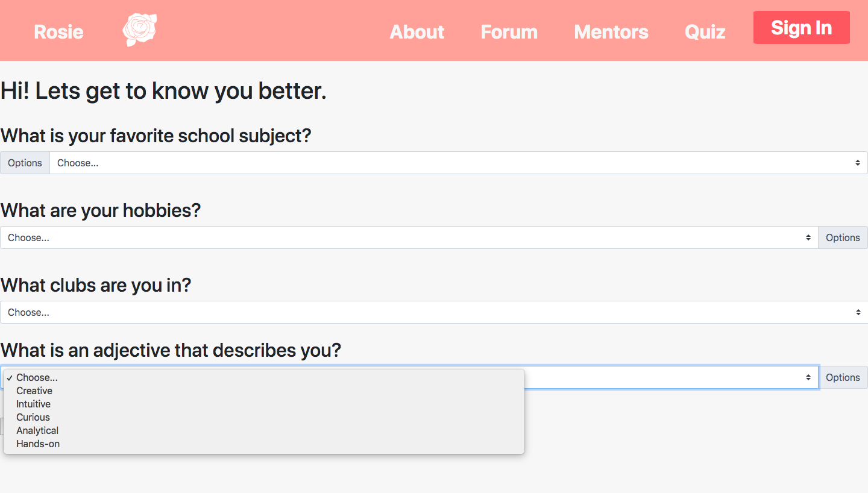Expand the hobbies dropdown
Image resolution: width=868 pixels, height=493 pixels.
click(409, 237)
